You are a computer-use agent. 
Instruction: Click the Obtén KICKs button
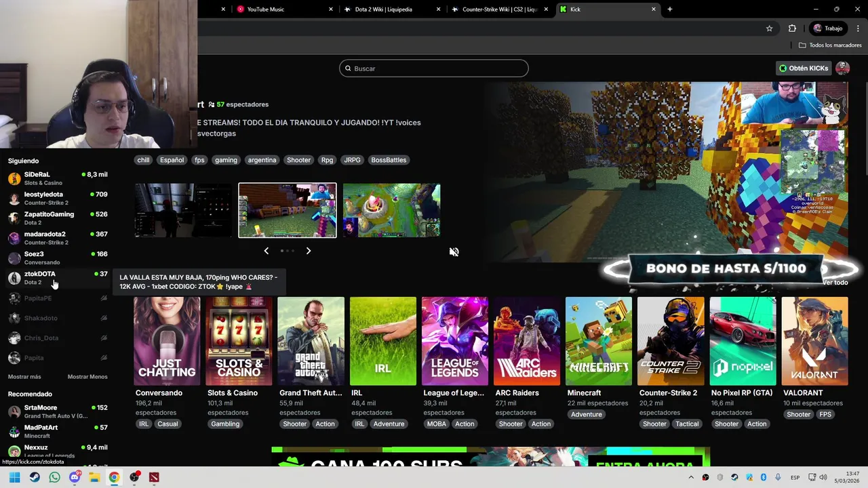pos(804,68)
